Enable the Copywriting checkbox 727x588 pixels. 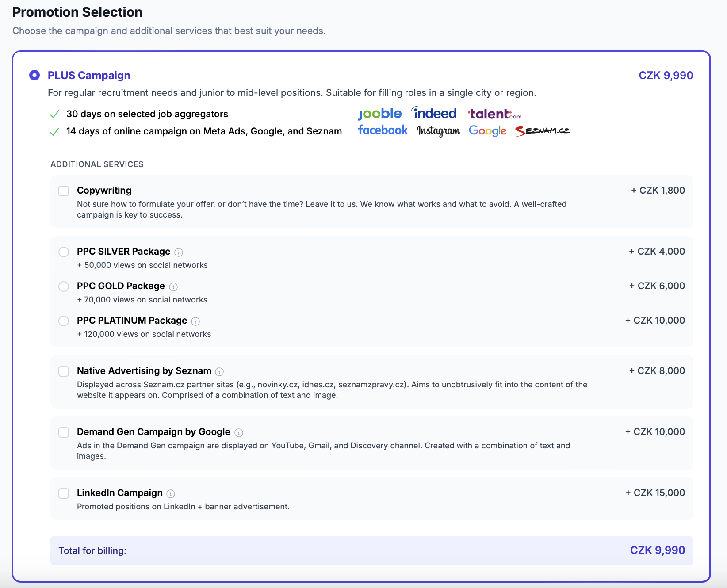pyautogui.click(x=64, y=191)
